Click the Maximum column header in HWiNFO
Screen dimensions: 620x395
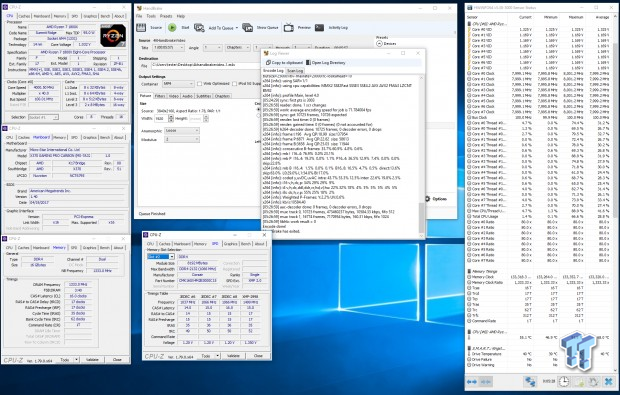tap(576, 17)
